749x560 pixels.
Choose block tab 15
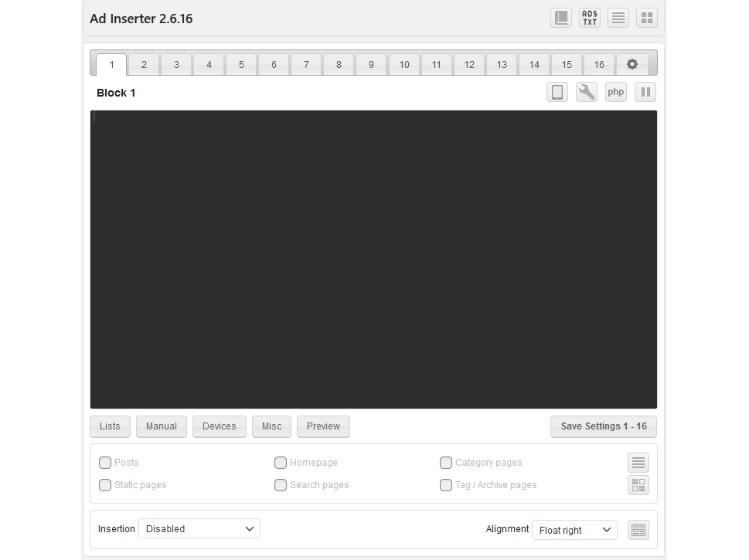tap(567, 64)
